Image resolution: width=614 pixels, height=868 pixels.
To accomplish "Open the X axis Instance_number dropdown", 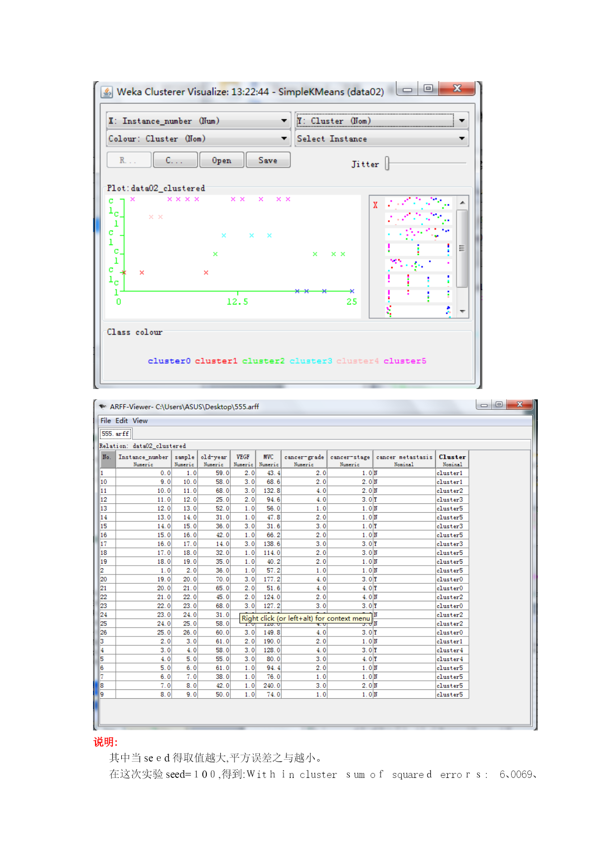I will tap(198, 121).
